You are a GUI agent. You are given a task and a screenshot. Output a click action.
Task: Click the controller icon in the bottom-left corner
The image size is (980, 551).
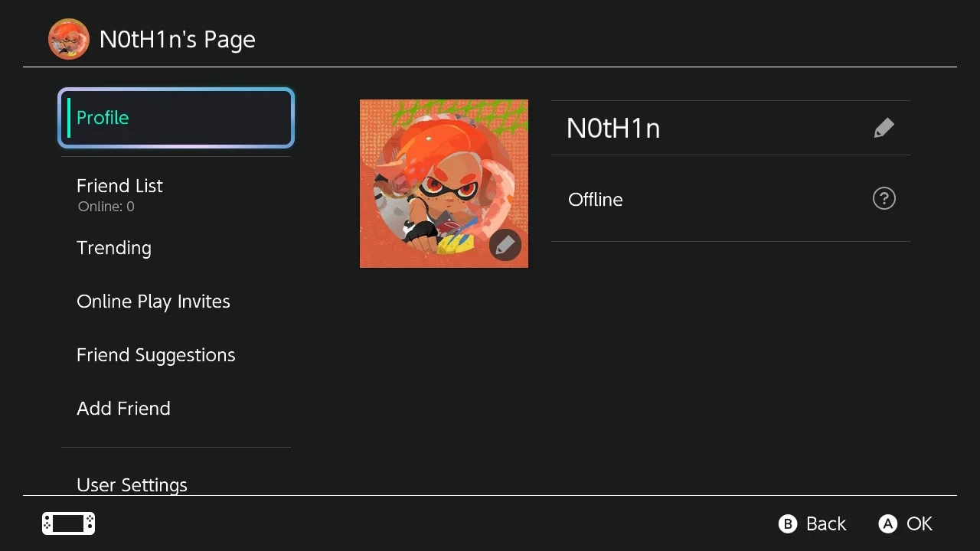tap(69, 523)
